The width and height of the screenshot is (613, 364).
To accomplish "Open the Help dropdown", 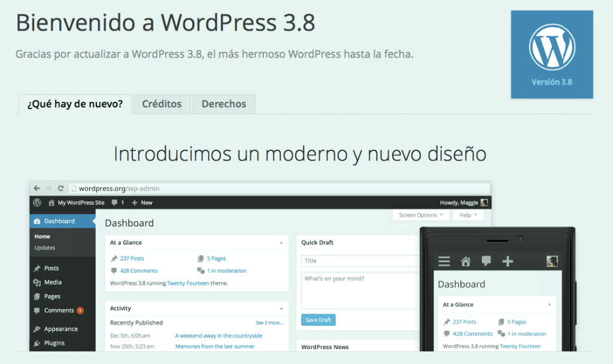I will (x=468, y=215).
